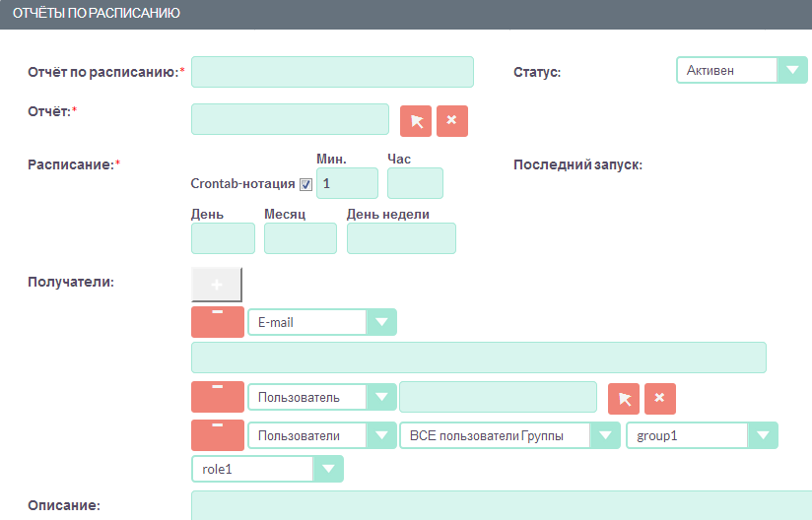
Task: Expand the group1 dropdown
Action: pos(702,435)
